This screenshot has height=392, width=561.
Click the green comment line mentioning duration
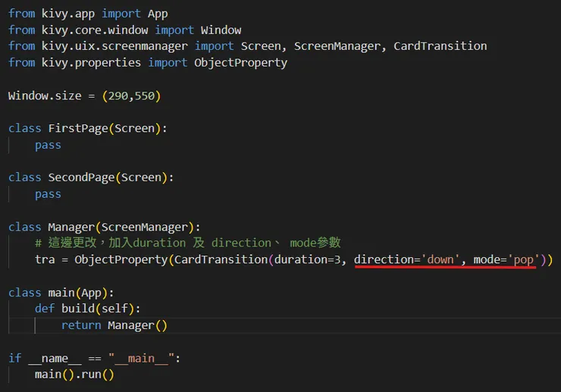coord(188,243)
